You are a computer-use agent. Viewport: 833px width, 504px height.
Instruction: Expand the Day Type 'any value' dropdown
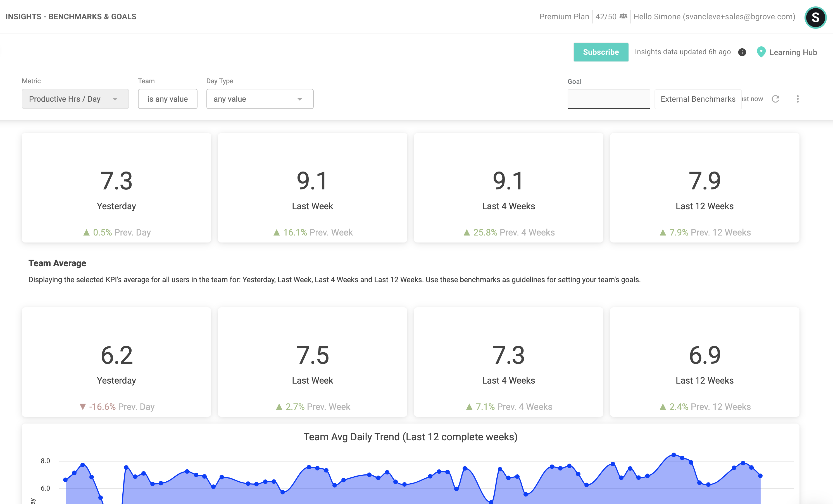260,99
